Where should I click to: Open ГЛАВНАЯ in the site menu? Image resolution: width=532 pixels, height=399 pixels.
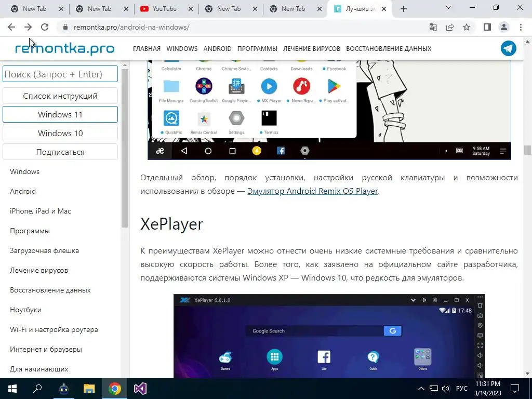click(147, 48)
